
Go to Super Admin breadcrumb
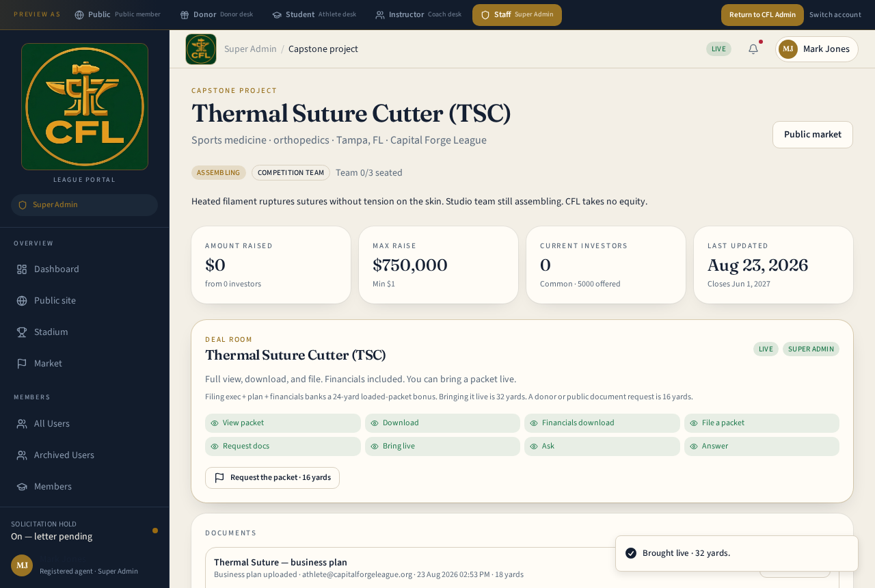(x=250, y=49)
